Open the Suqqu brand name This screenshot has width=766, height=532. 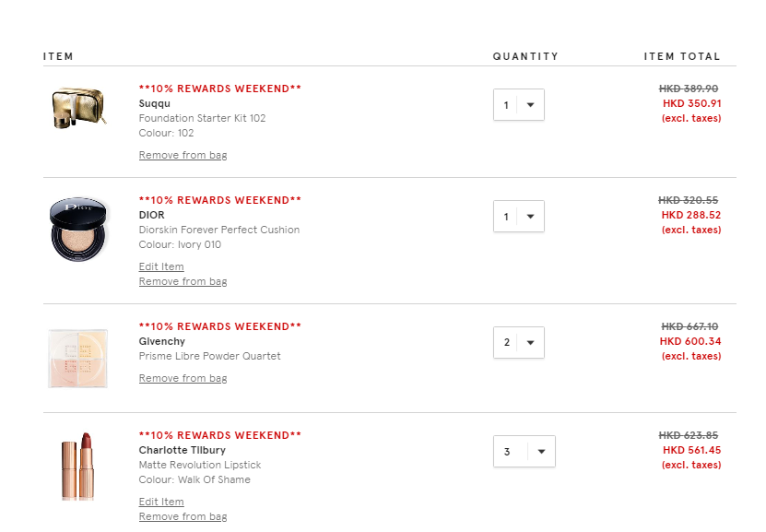point(154,103)
